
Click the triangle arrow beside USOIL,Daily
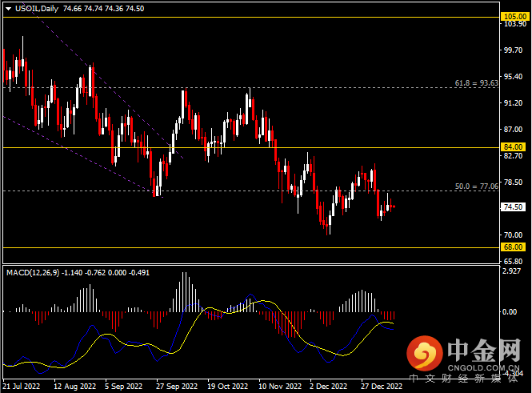click(x=7, y=7)
